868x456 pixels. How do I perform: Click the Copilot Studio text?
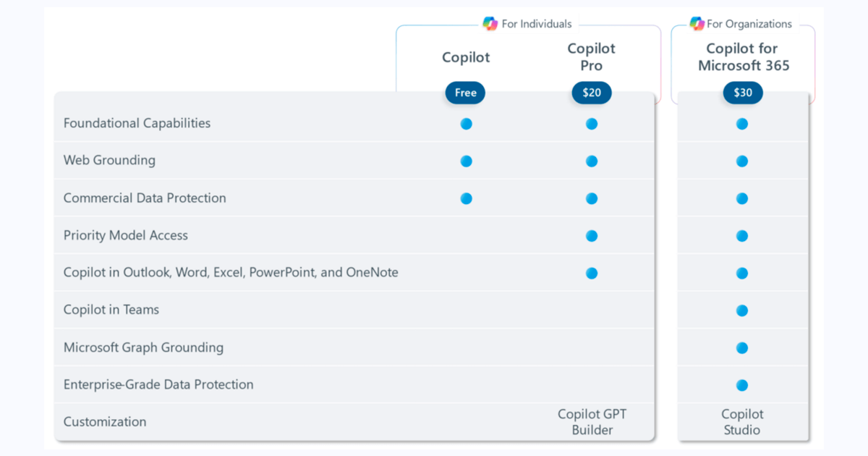click(x=742, y=422)
